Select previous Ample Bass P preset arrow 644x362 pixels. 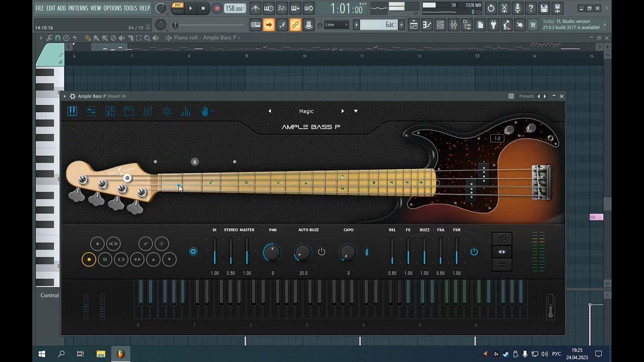pos(270,111)
